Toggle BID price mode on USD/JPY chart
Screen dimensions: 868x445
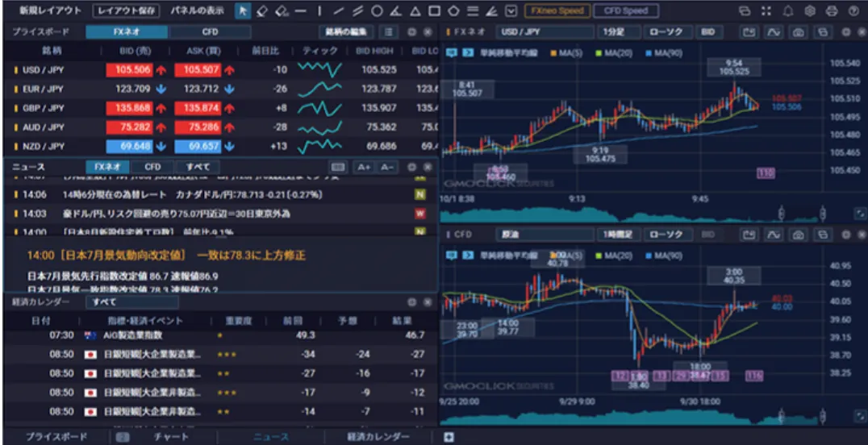pyautogui.click(x=707, y=32)
